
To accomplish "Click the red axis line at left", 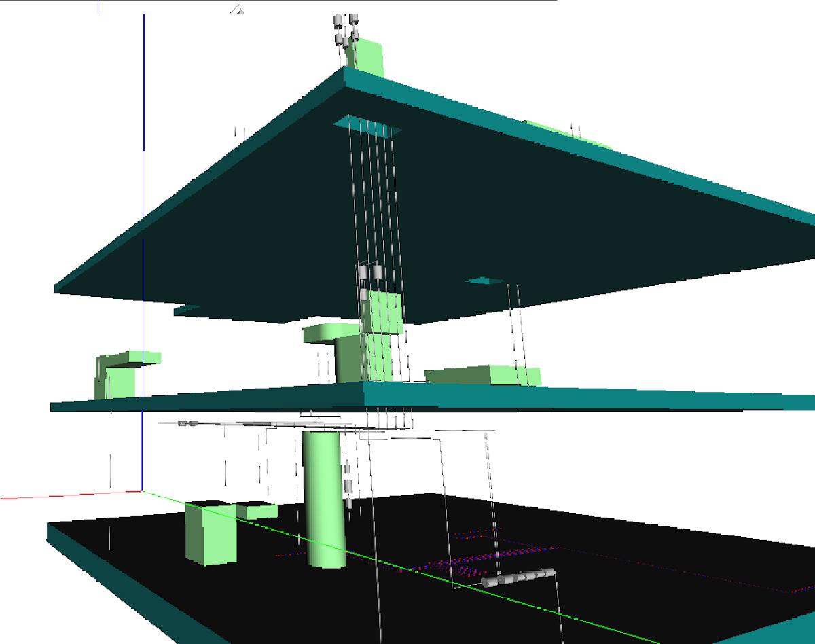I will coord(68,495).
